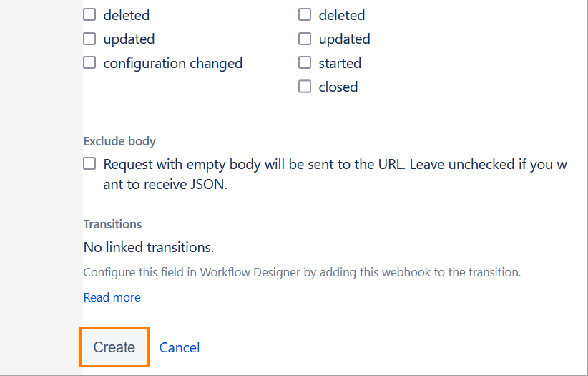Click the 'configuration changed' label text
The width and height of the screenshot is (588, 376).
click(x=173, y=63)
